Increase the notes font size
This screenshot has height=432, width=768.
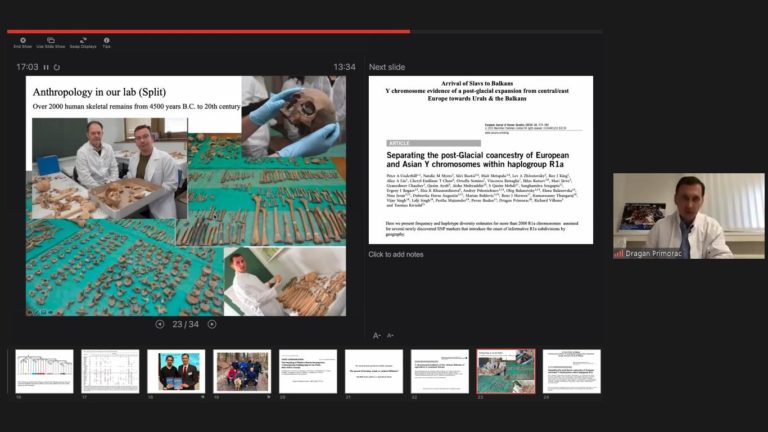376,336
